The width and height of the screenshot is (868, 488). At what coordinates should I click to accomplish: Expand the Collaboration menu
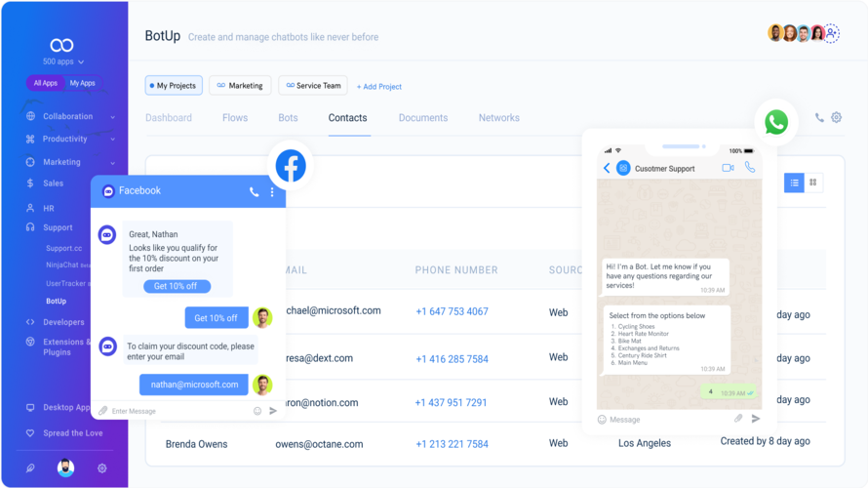(112, 117)
